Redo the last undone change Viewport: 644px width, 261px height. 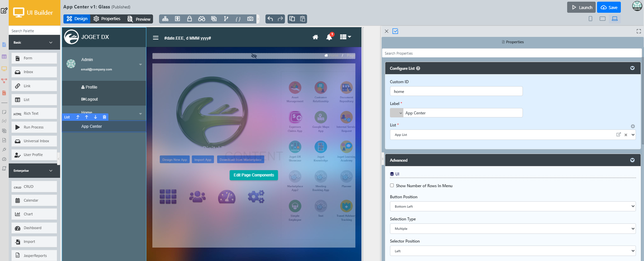click(280, 19)
